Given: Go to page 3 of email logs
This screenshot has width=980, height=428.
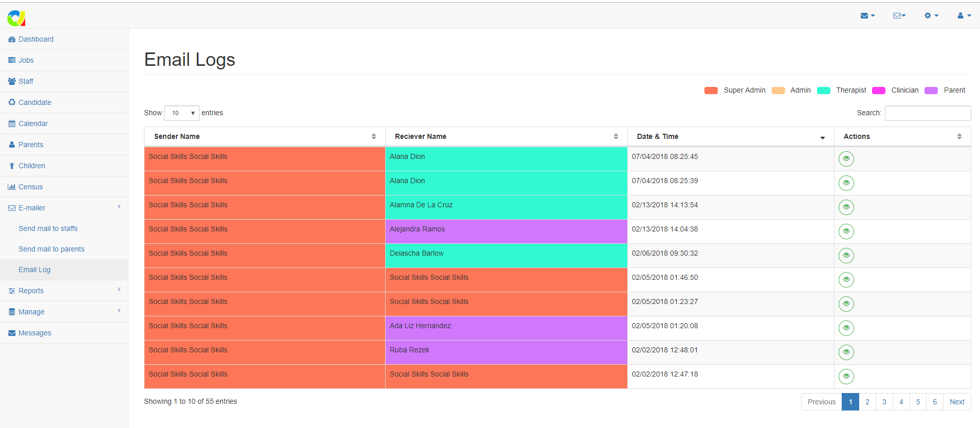Looking at the screenshot, I should [884, 402].
